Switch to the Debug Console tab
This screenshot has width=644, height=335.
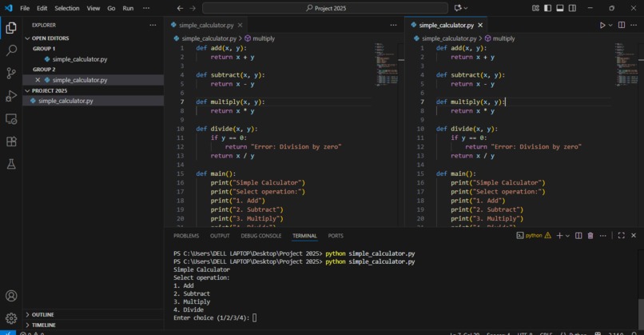pos(260,236)
